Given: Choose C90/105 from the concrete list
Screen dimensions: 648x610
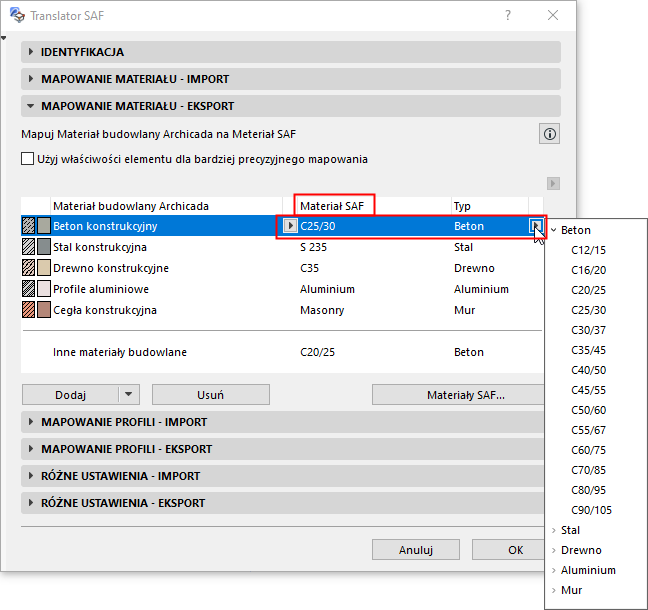Looking at the screenshot, I should [591, 510].
